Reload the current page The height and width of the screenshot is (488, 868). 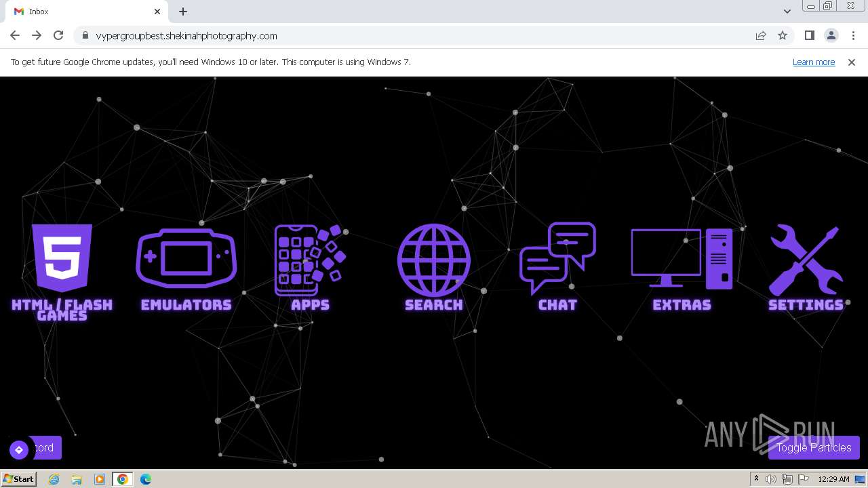58,36
